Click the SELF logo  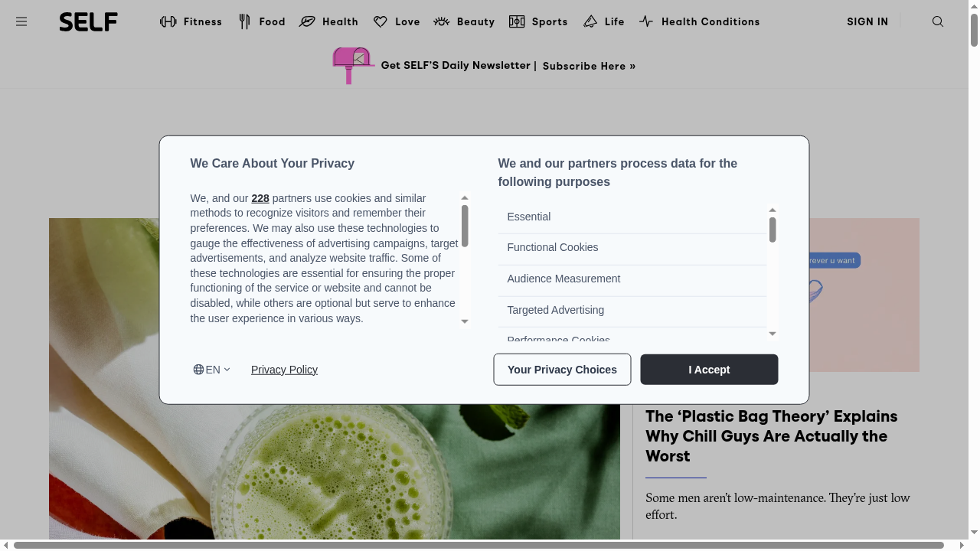(x=88, y=21)
